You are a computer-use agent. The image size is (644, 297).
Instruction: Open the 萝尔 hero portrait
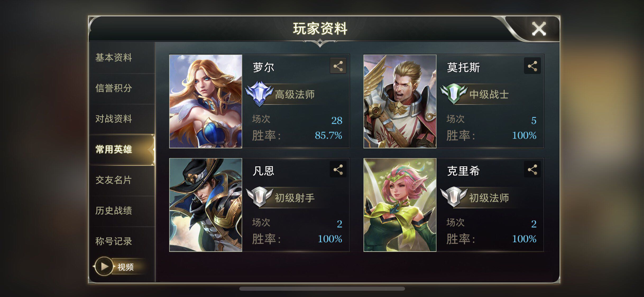click(x=206, y=101)
